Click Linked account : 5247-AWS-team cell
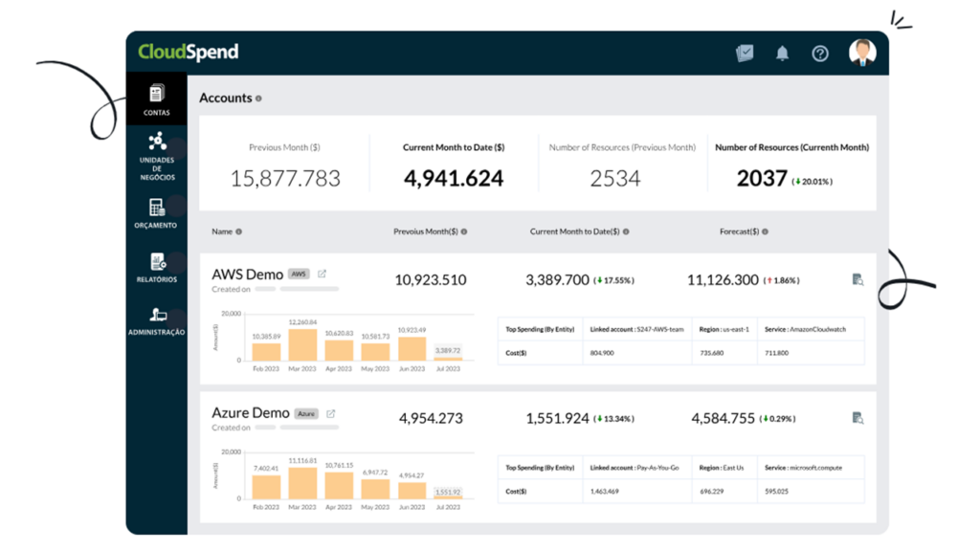980x551 pixels. point(636,329)
